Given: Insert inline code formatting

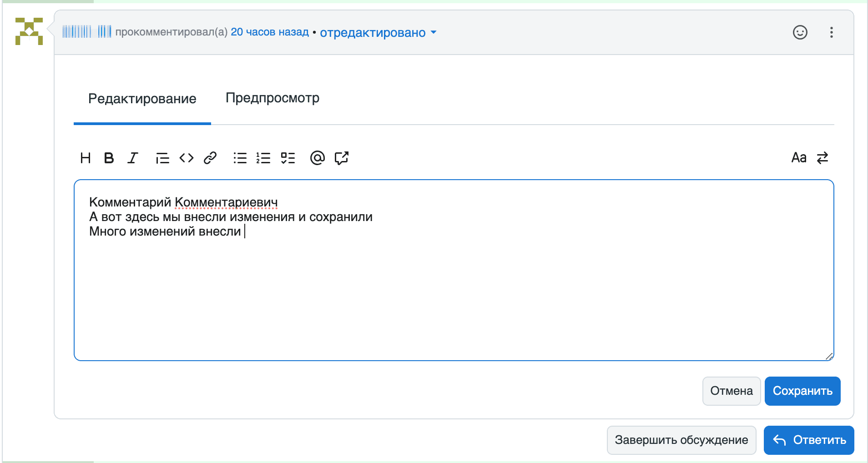Looking at the screenshot, I should point(187,158).
